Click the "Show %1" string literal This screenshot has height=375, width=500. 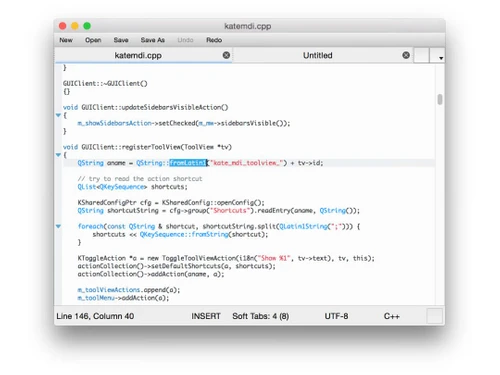tap(273, 258)
